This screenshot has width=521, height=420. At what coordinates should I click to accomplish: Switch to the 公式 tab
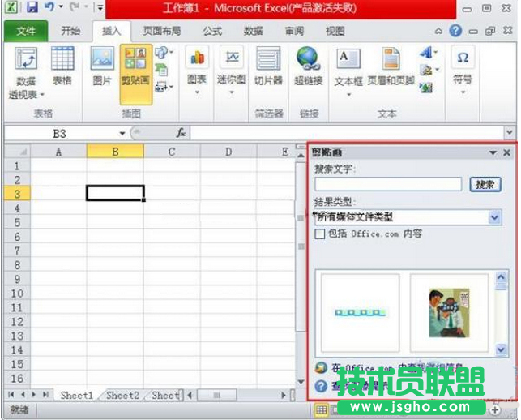point(212,32)
